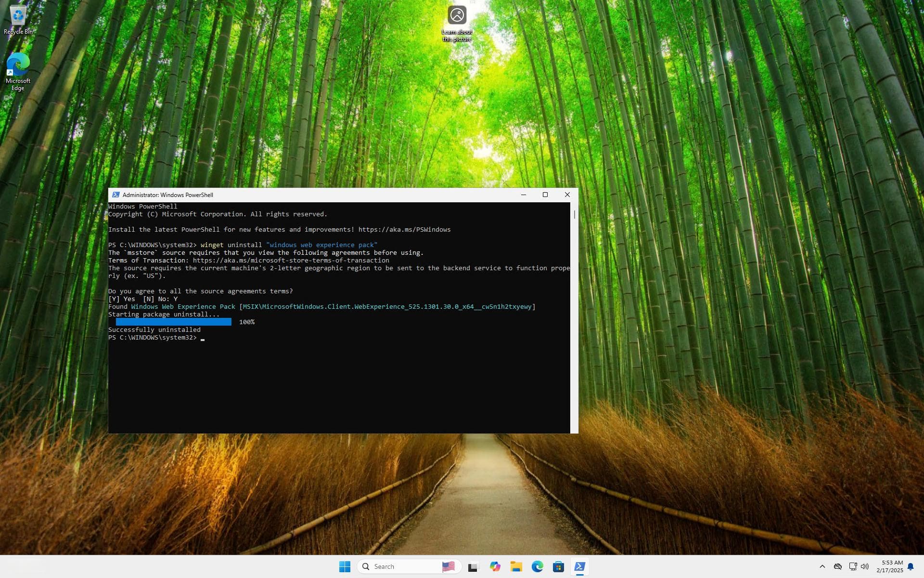The width and height of the screenshot is (924, 578).
Task: Open the network status tray icon
Action: click(853, 566)
